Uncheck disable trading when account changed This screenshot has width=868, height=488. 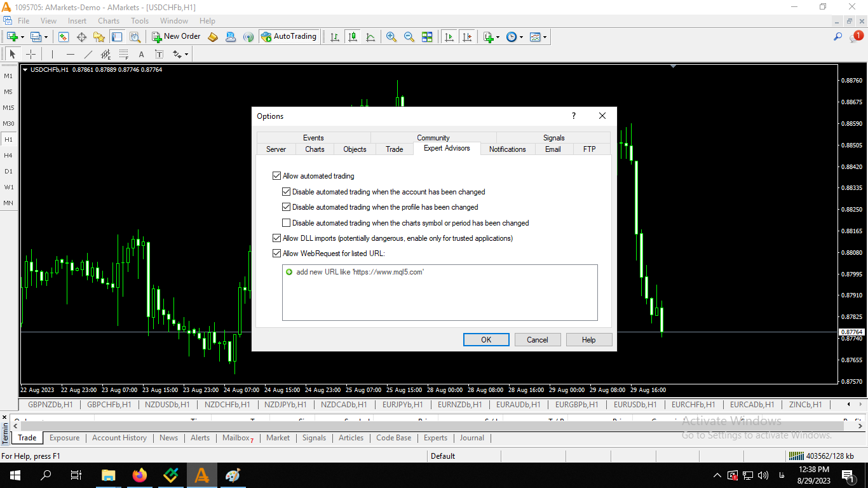(x=286, y=191)
